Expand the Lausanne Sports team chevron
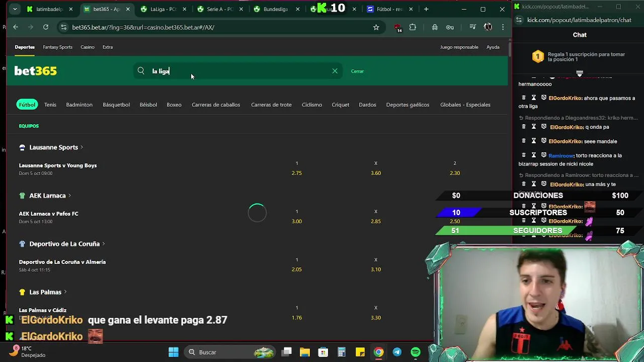 82,147
